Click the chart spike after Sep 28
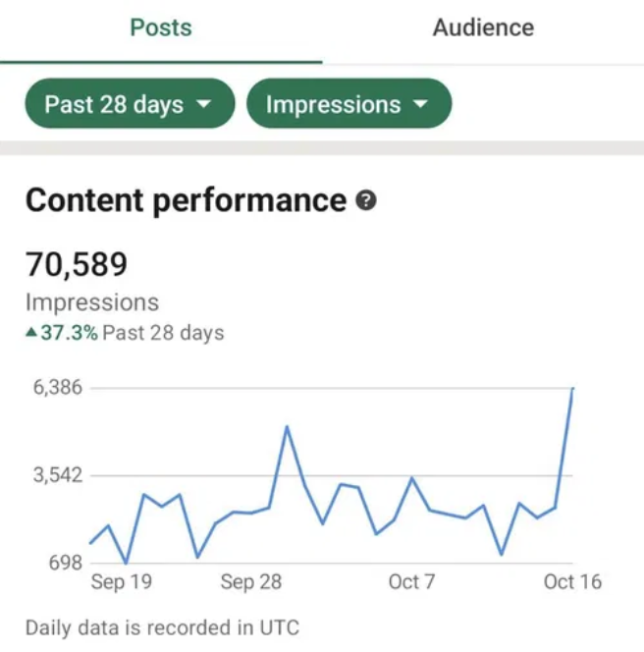 287,427
